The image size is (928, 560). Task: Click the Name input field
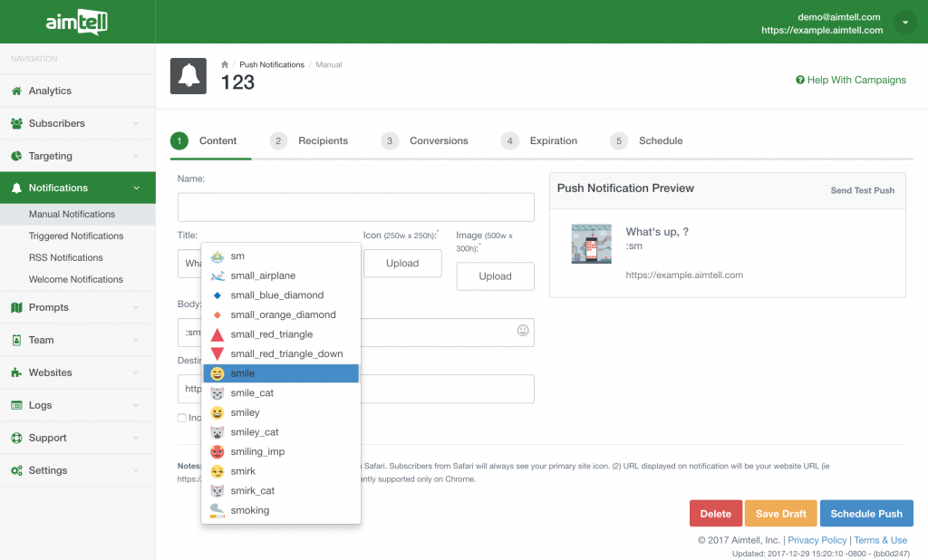point(355,208)
